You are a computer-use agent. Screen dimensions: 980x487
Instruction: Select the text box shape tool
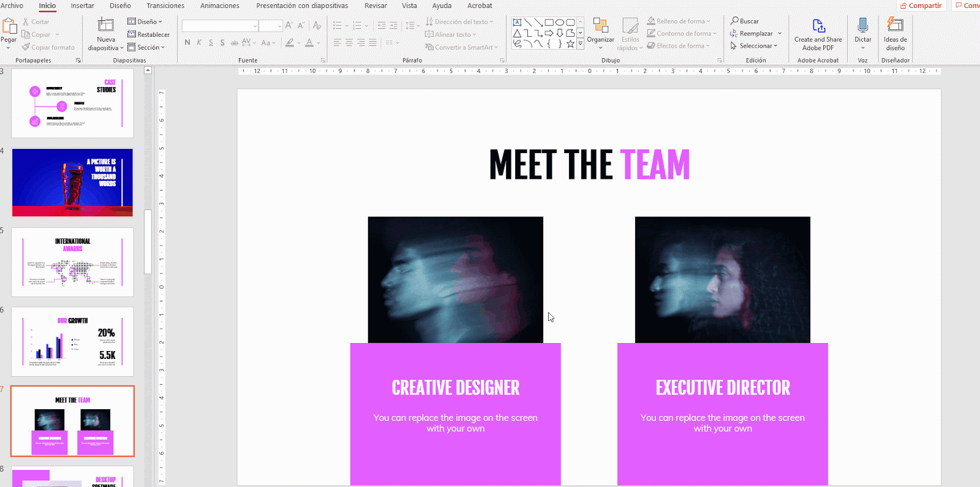(517, 22)
